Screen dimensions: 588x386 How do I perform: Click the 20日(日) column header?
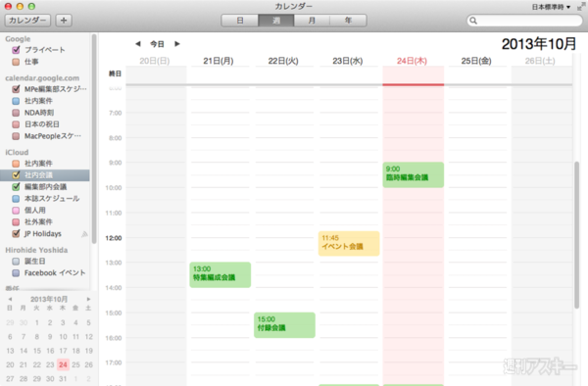click(x=155, y=61)
